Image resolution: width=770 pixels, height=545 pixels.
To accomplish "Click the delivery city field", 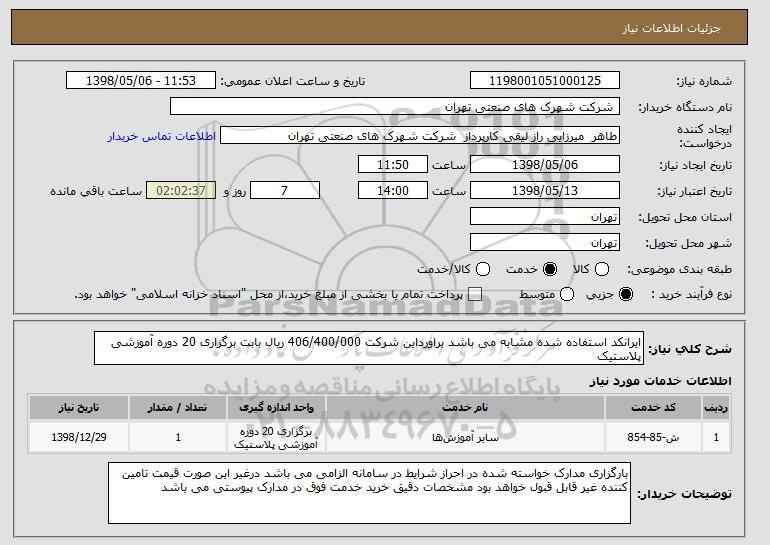I will tap(545, 243).
